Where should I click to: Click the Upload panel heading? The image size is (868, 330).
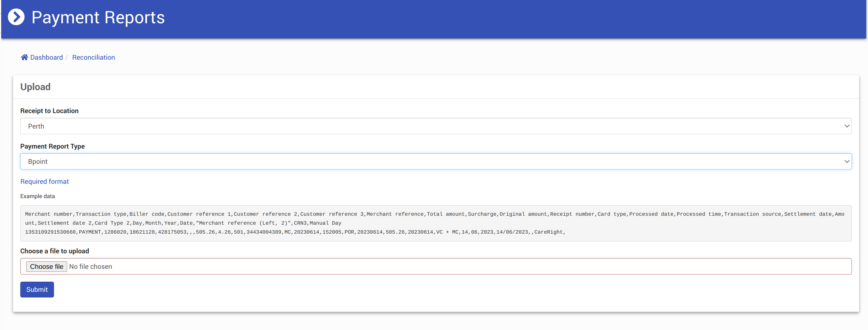coord(35,87)
